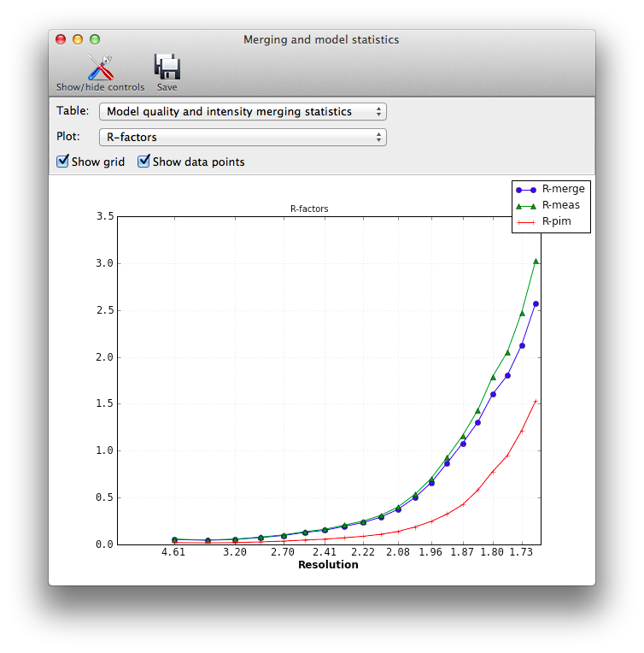Click the "Save" text label in toolbar
644x653 pixels.
167,87
